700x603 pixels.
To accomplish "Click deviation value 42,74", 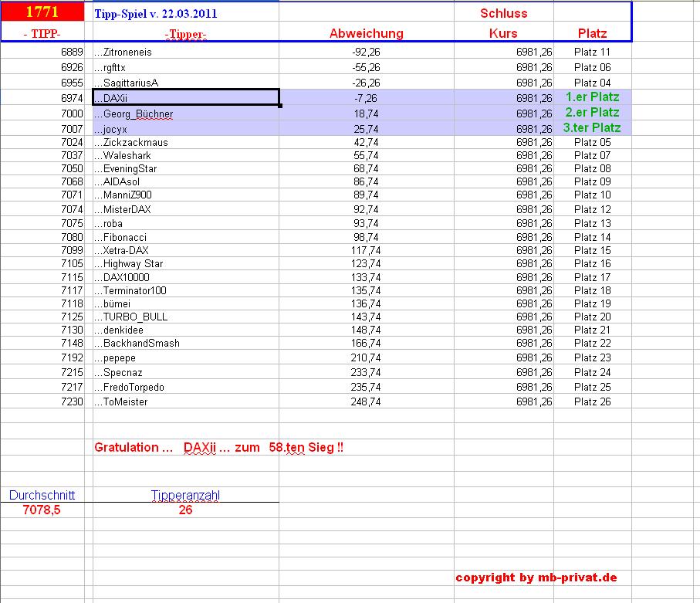I will (367, 142).
